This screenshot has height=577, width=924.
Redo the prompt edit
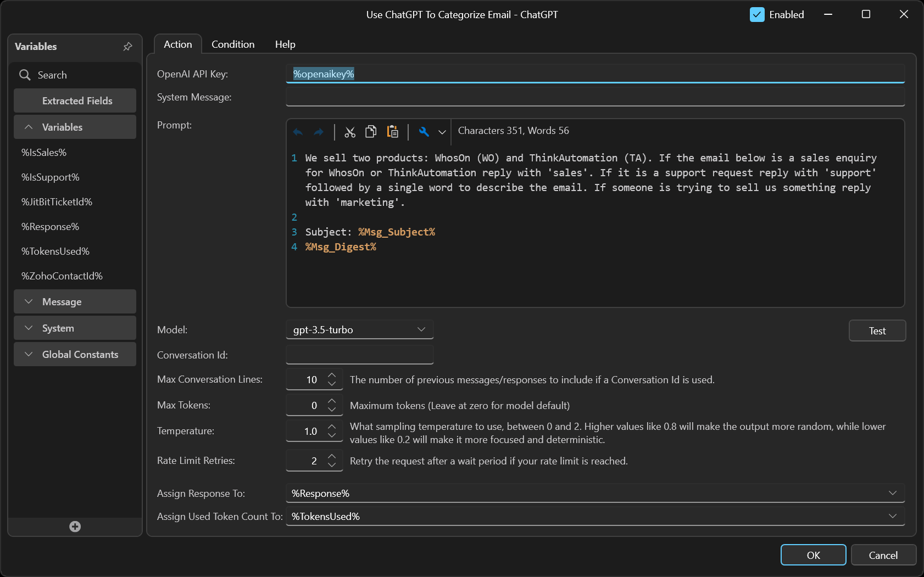coord(319,132)
